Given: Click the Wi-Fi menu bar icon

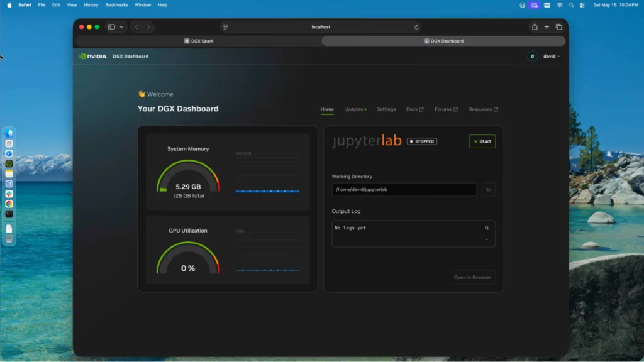Looking at the screenshot, I should pyautogui.click(x=559, y=5).
